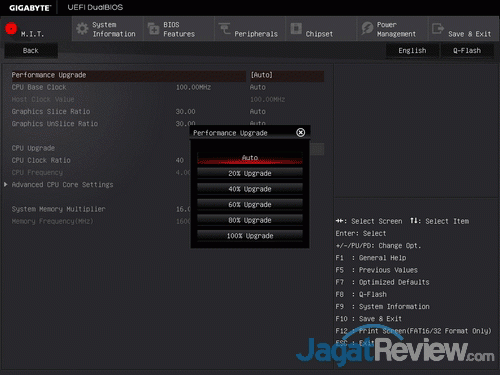Select the CPU Upgrade setting
The width and height of the screenshot is (500, 375).
(x=33, y=148)
